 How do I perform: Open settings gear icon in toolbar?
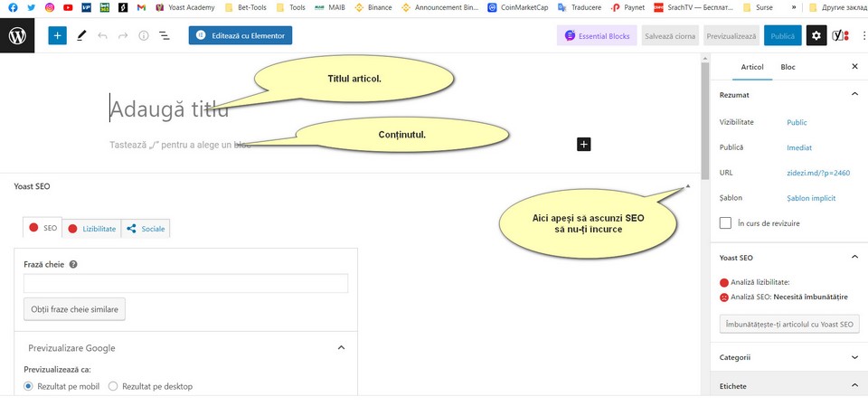(816, 36)
